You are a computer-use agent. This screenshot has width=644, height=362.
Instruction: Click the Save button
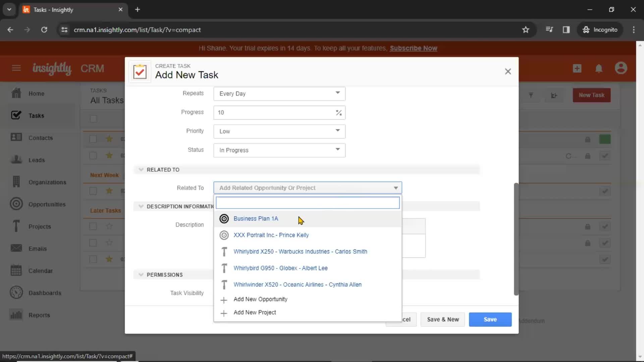490,319
